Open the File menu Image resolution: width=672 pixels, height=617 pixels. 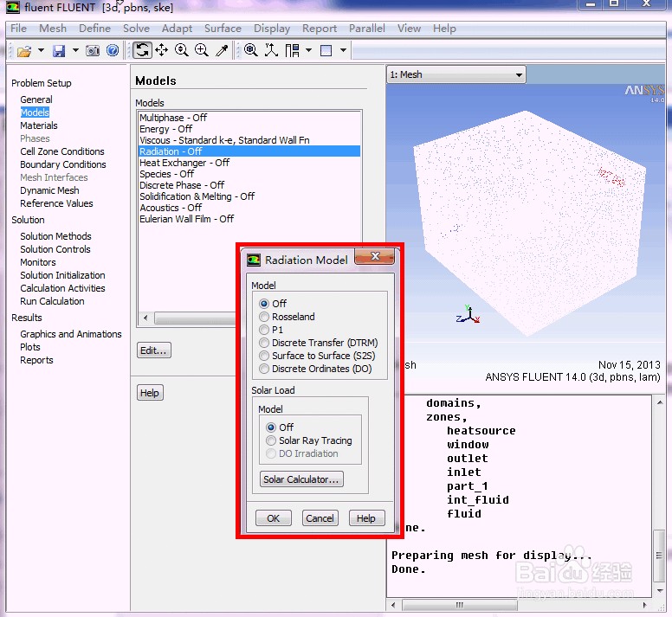pyautogui.click(x=18, y=29)
